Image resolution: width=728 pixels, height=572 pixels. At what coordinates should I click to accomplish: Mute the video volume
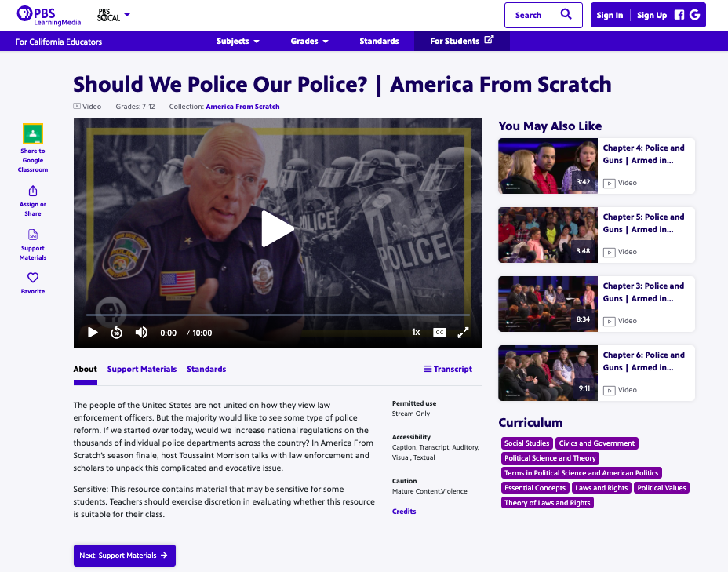(x=141, y=332)
